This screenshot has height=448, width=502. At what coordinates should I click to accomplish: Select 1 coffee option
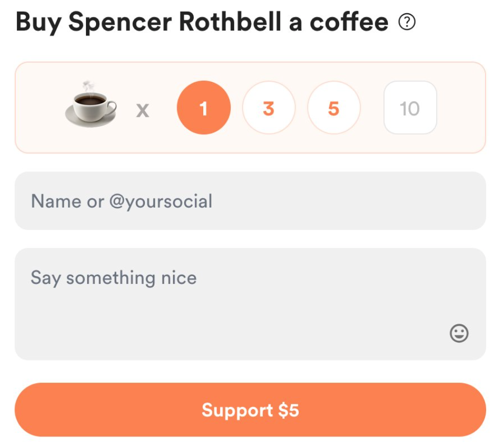click(x=204, y=108)
